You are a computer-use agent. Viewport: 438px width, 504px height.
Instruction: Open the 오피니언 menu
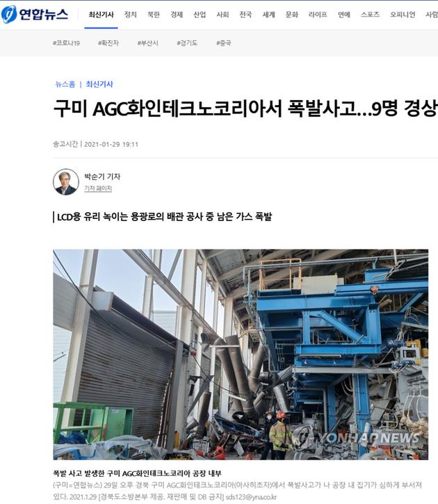[403, 15]
